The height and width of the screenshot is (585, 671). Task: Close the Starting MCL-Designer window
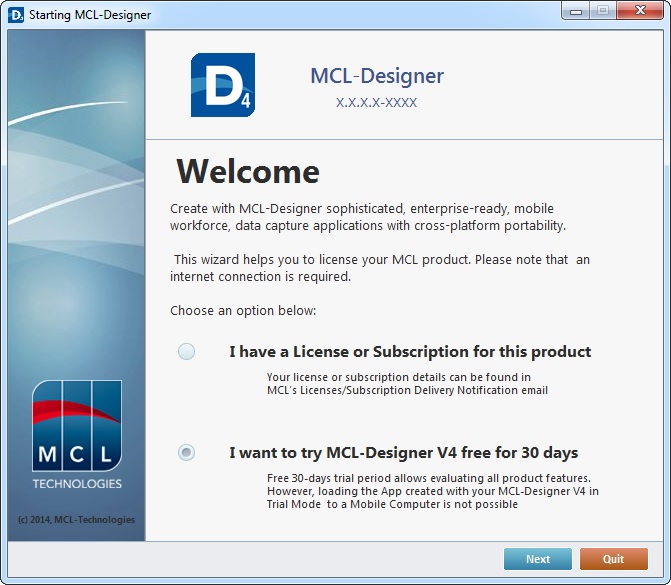pyautogui.click(x=640, y=11)
